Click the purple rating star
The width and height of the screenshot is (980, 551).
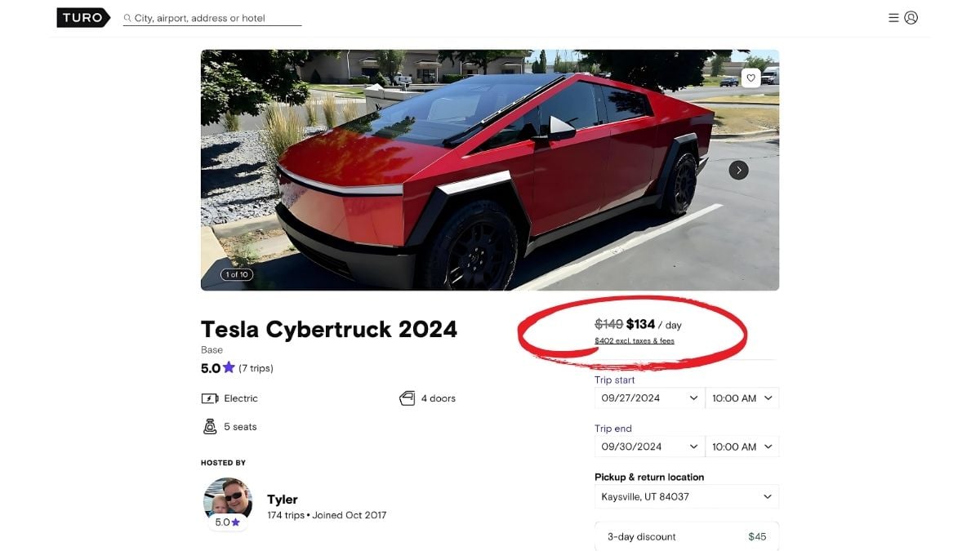click(x=229, y=368)
